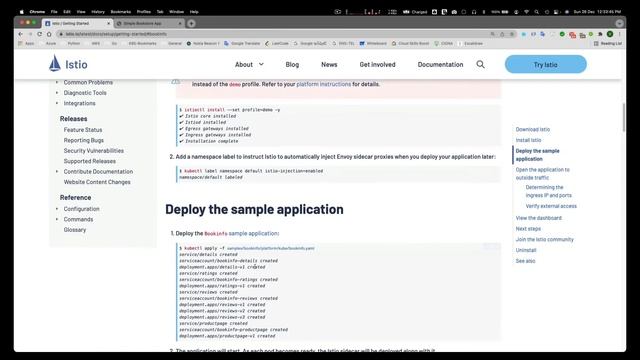Open Glossary sidebar link
This screenshot has width=640, height=360.
75,230
